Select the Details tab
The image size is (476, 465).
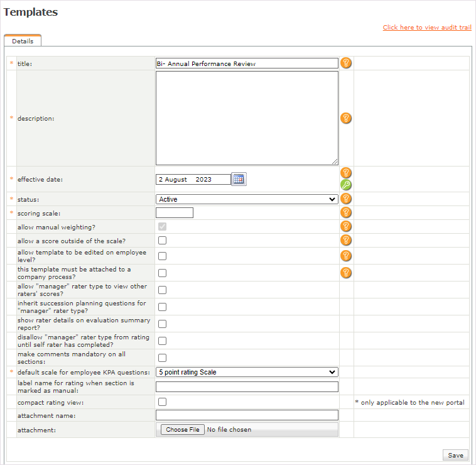click(x=23, y=41)
